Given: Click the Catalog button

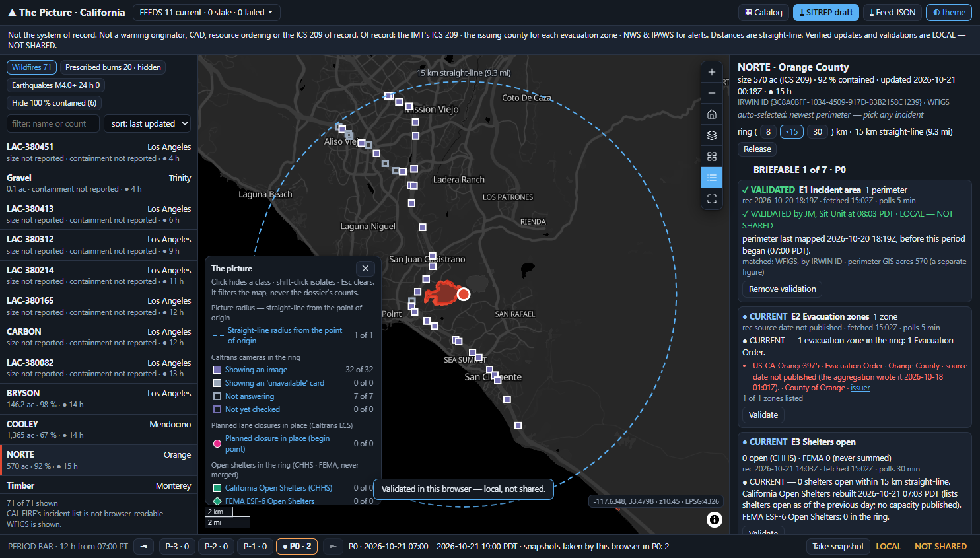Looking at the screenshot, I should [763, 12].
